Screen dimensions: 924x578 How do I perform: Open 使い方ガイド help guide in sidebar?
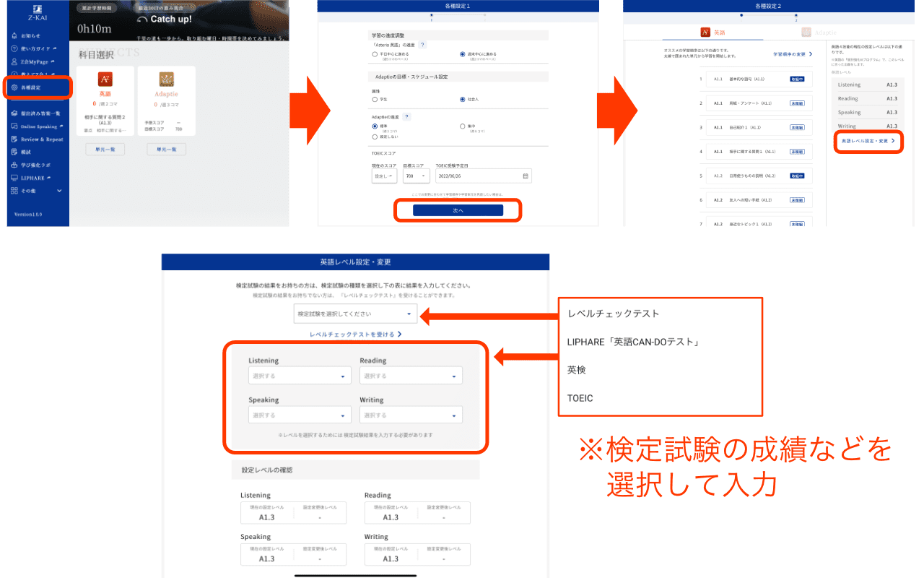pyautogui.click(x=14, y=48)
